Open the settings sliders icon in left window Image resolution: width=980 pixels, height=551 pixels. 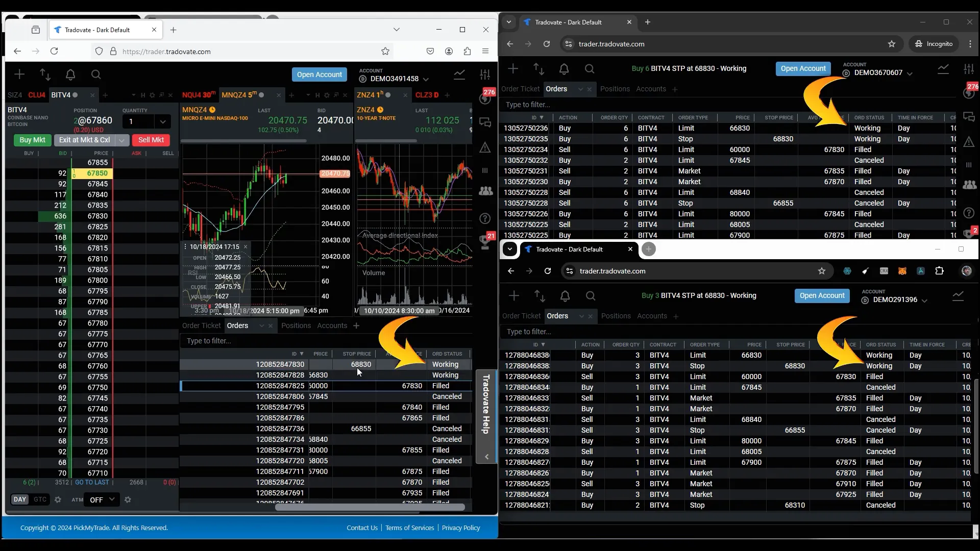pyautogui.click(x=485, y=74)
